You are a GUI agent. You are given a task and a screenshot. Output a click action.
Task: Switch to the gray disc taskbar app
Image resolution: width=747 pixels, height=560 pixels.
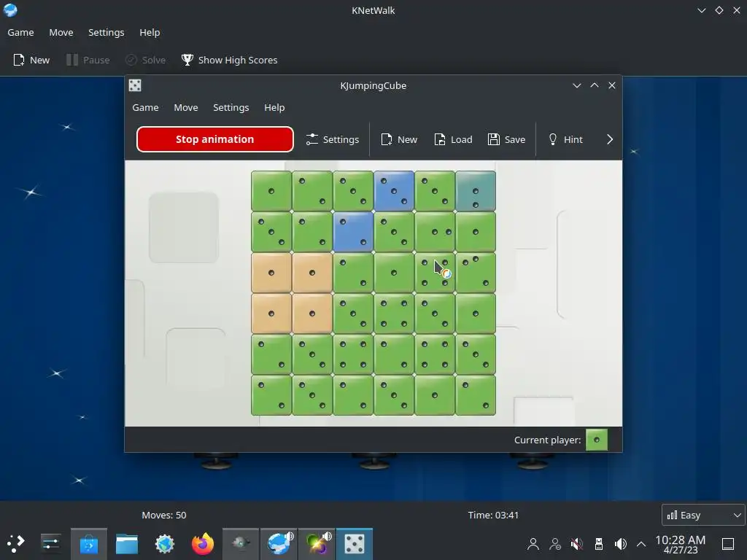[241, 543]
